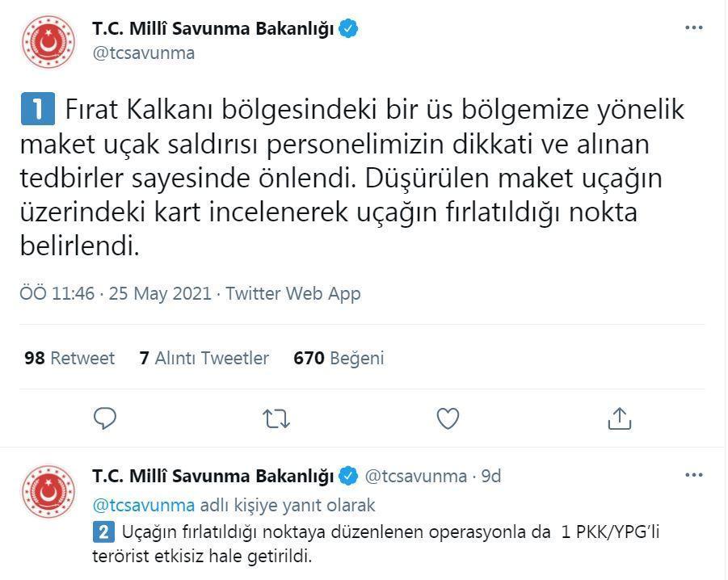The width and height of the screenshot is (728, 580).
Task: Open the 98 Retweet list
Action: [x=69, y=358]
